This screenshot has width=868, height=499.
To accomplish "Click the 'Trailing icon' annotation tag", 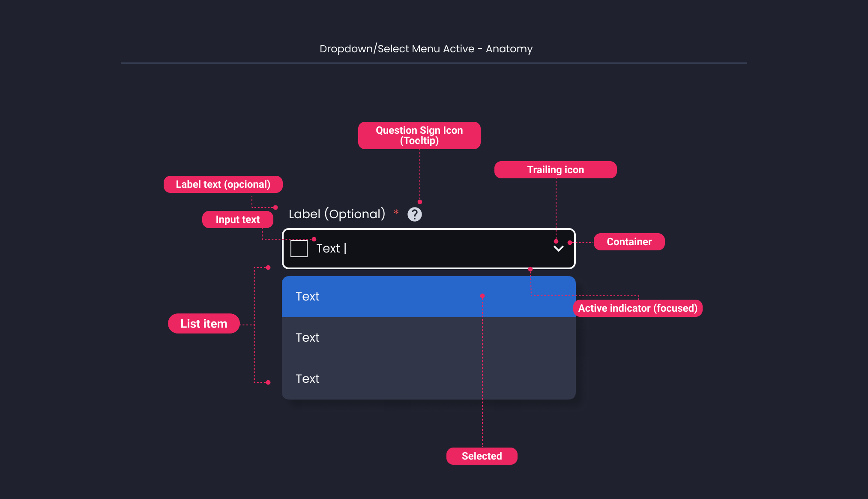I will [x=556, y=170].
